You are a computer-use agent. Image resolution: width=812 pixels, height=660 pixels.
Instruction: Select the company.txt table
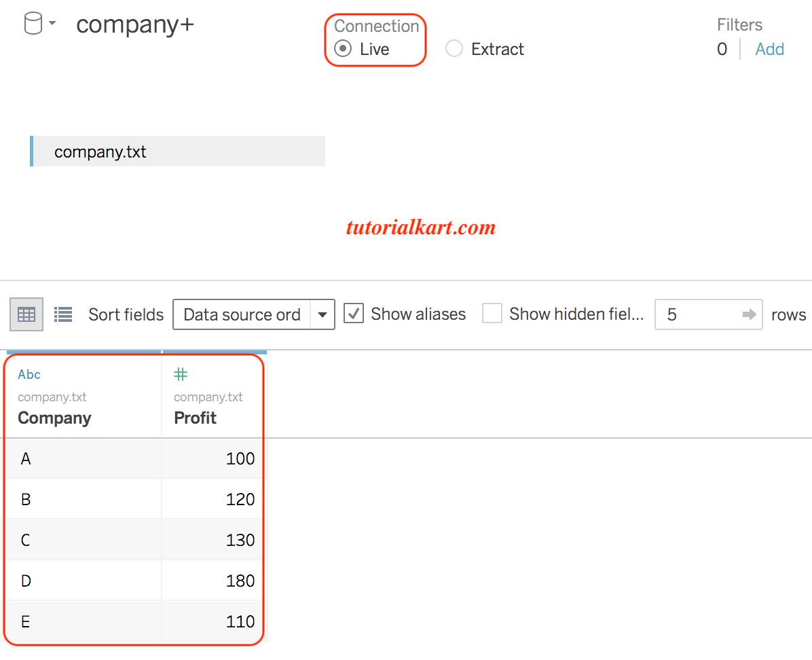(100, 151)
